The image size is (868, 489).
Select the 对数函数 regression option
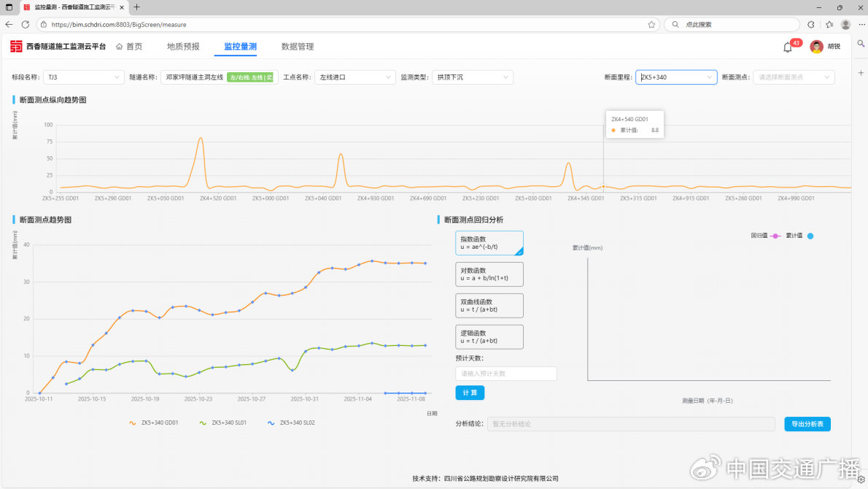click(489, 274)
